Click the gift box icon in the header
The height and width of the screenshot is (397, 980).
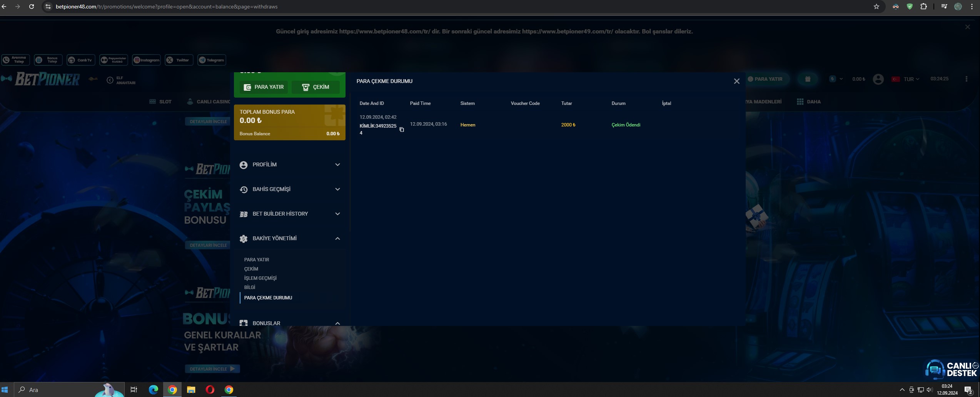pos(807,79)
